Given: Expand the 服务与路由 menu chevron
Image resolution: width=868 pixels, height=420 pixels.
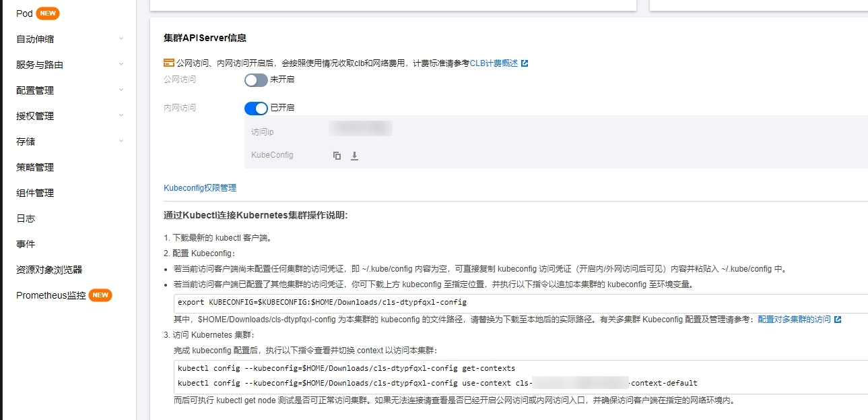Looking at the screenshot, I should click(121, 64).
